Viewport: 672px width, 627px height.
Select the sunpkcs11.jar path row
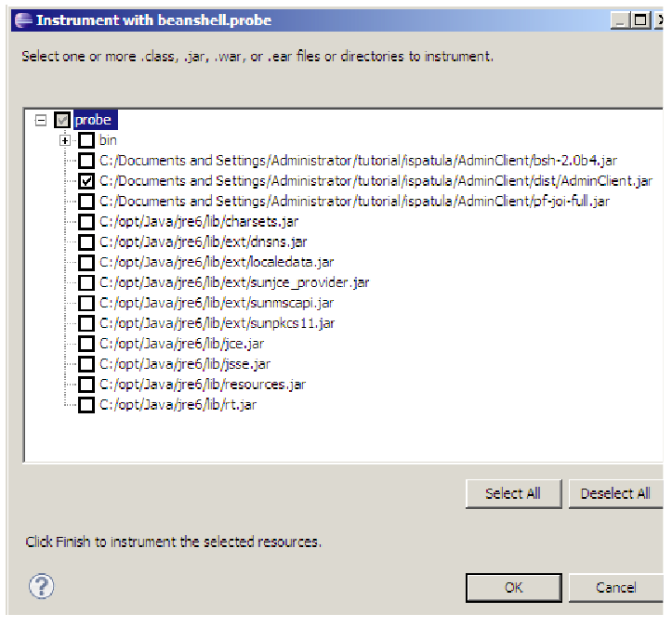217,323
